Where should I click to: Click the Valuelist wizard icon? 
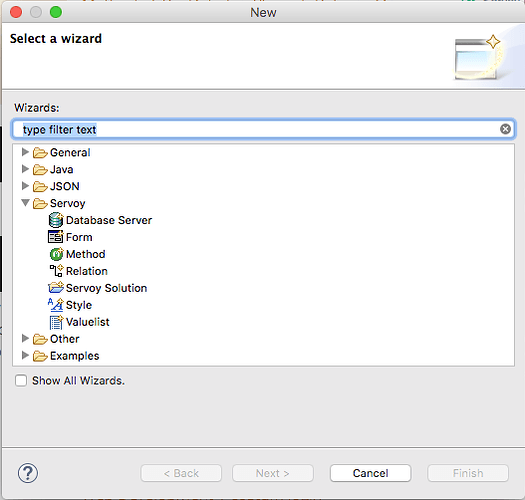click(x=56, y=322)
